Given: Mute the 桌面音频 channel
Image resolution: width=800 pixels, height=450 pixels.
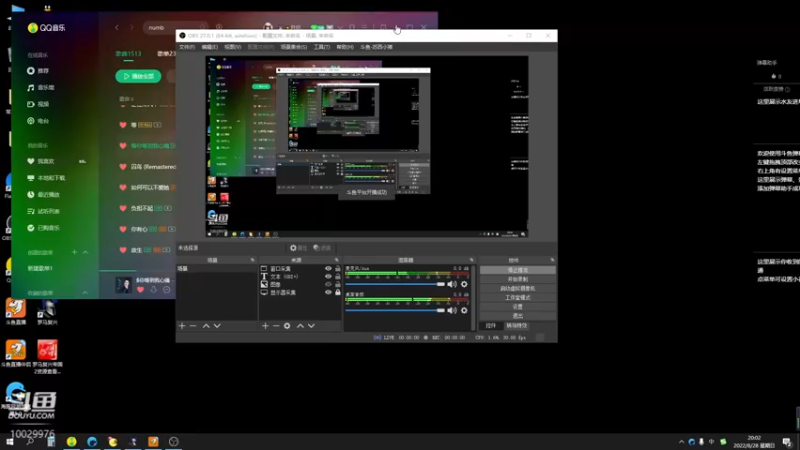Looking at the screenshot, I should tap(452, 310).
